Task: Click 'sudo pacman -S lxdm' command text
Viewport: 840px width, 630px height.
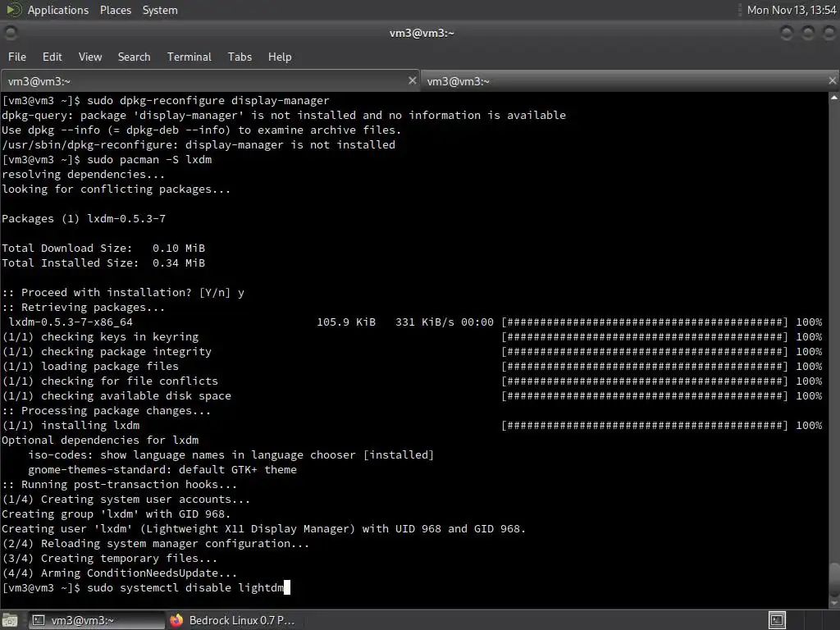Action: [x=149, y=160]
